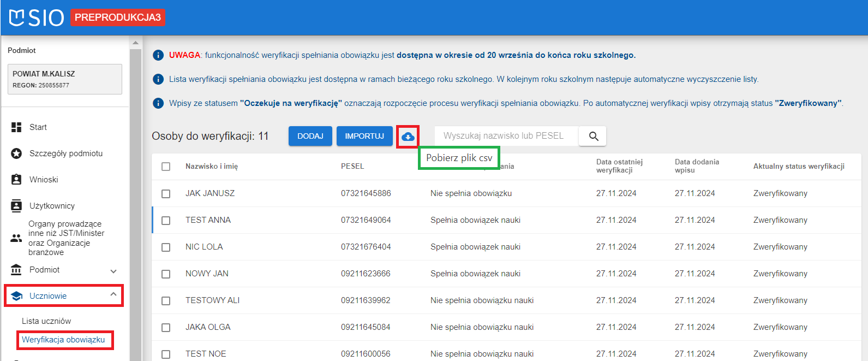
Task: Check the box next to NOWY JAN
Action: pyautogui.click(x=166, y=274)
